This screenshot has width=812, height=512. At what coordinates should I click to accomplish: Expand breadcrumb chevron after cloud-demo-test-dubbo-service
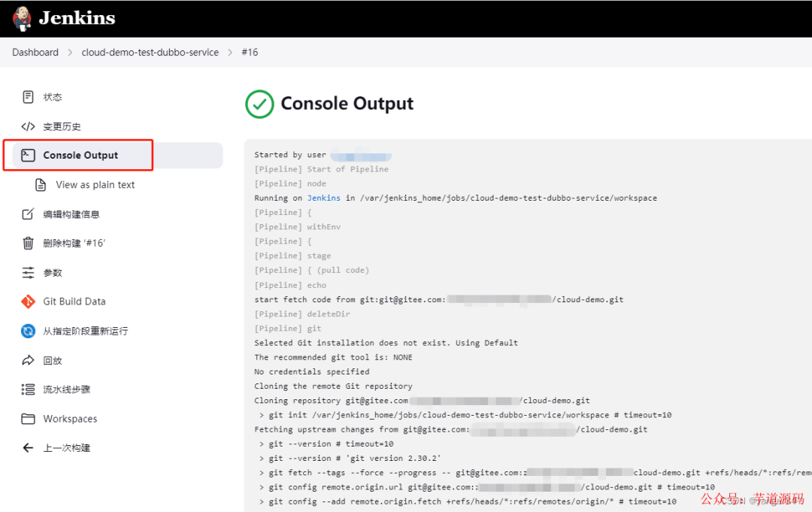(231, 53)
